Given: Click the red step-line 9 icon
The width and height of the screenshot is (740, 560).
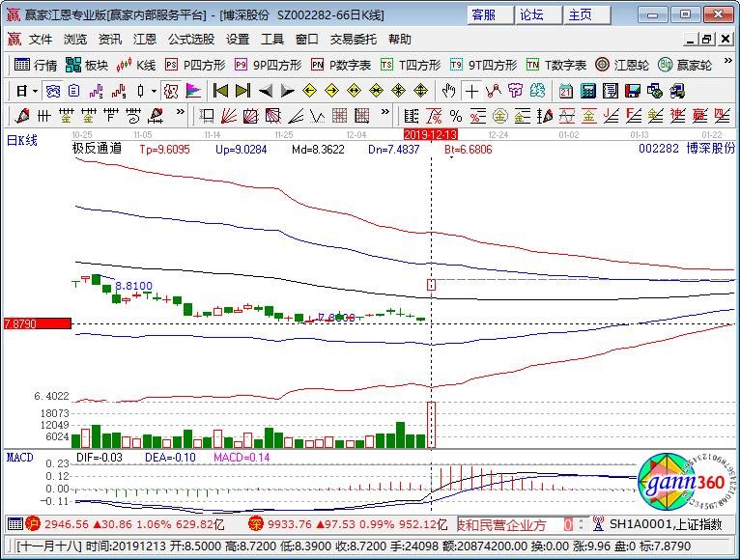Looking at the screenshot, I should 119,91.
